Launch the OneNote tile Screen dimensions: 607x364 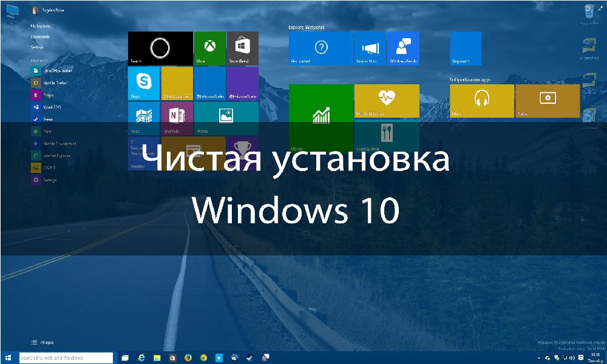point(177,118)
